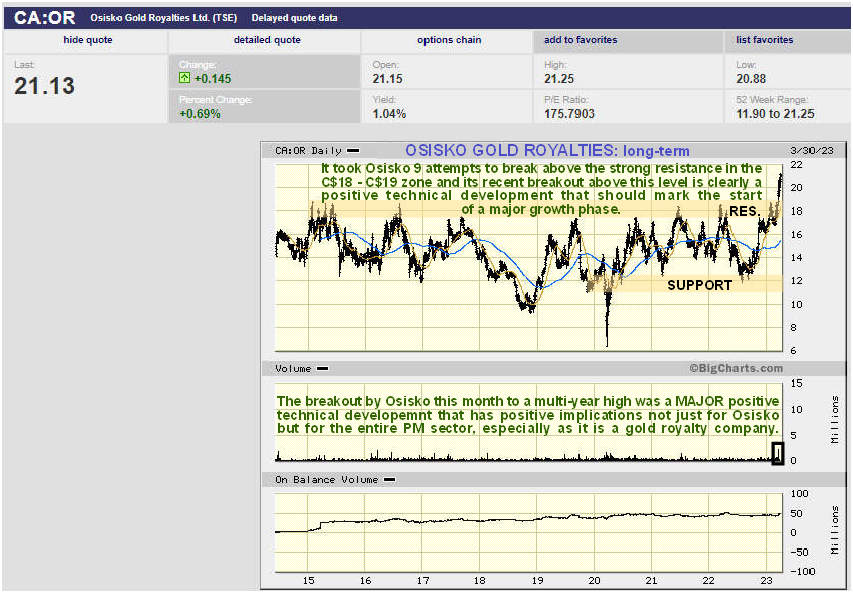Open the detailed quote link
The height and width of the screenshot is (593, 853).
[x=267, y=40]
